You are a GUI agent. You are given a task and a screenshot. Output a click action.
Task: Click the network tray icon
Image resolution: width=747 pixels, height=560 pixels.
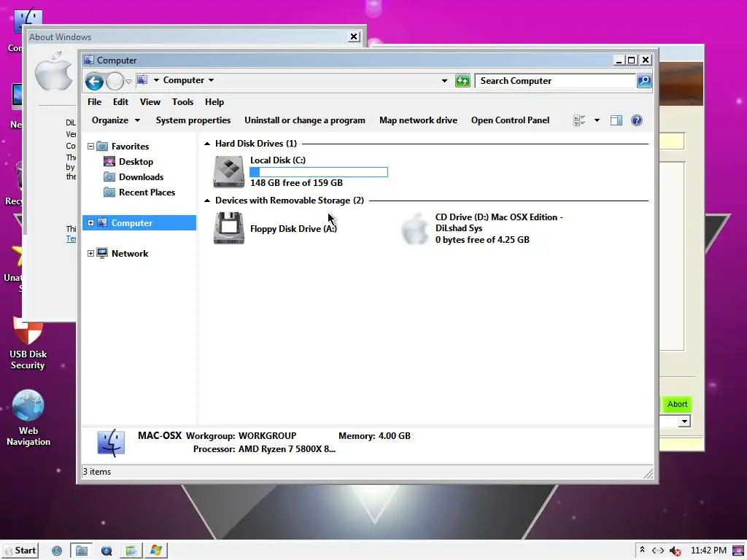point(658,551)
